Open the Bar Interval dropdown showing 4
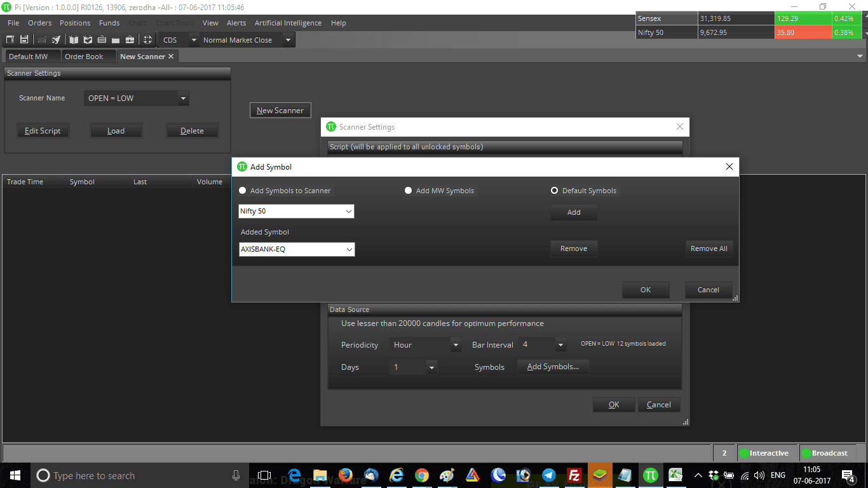The width and height of the screenshot is (868, 488). 560,345
